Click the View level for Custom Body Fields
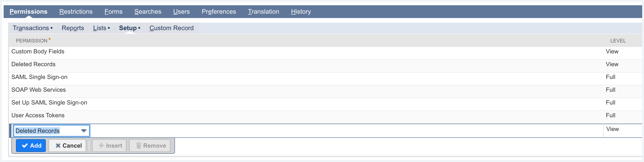 [612, 51]
